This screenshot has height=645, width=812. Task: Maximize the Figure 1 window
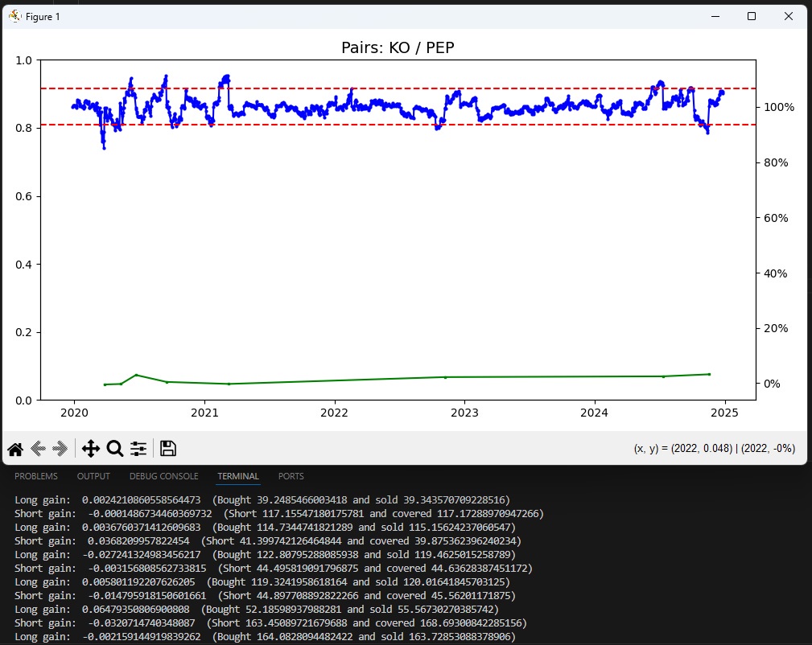point(752,17)
